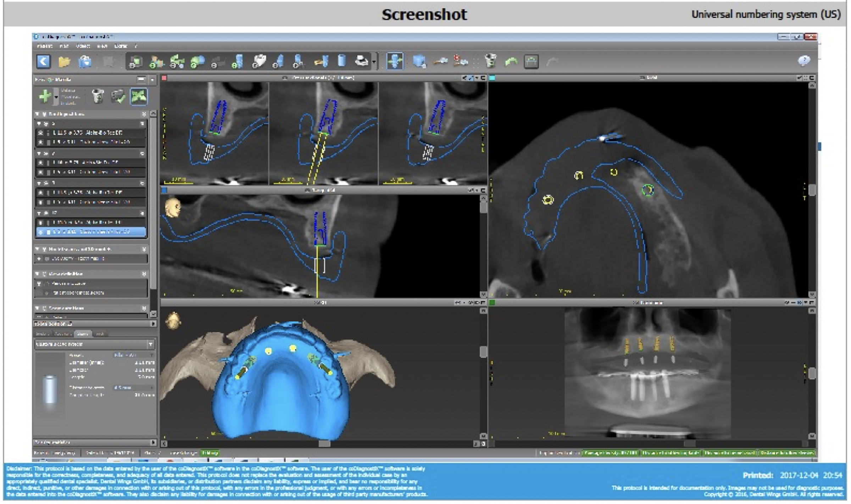
Task: Collapse the second implant group in tree
Action: coord(39,153)
